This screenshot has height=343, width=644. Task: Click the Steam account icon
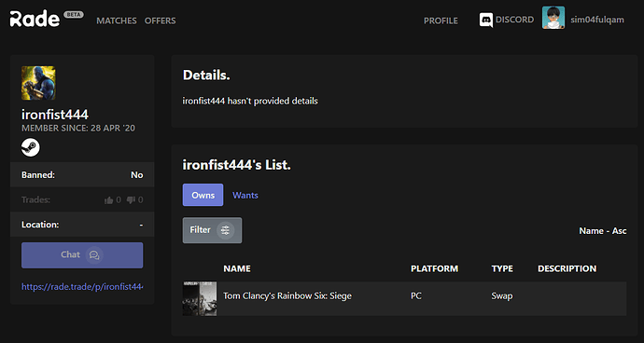pyautogui.click(x=31, y=147)
